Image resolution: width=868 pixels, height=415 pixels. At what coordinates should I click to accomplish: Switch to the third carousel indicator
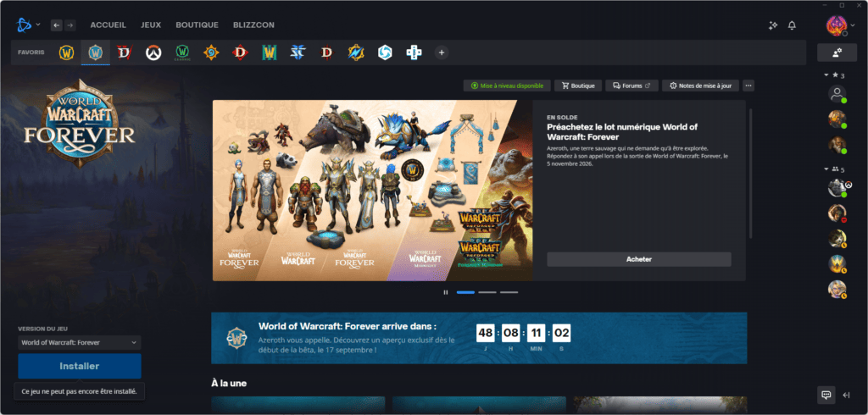[x=509, y=292]
